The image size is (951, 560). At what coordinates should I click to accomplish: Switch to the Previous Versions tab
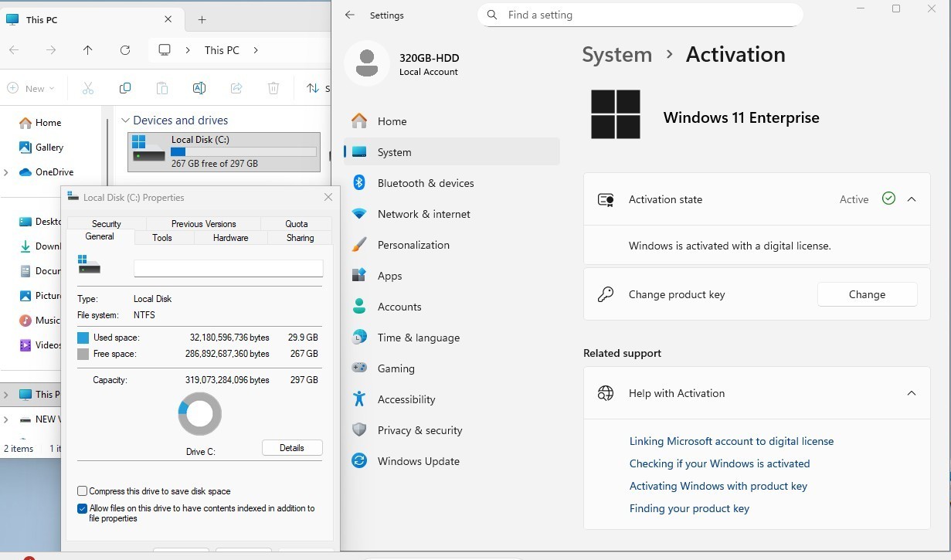point(204,224)
